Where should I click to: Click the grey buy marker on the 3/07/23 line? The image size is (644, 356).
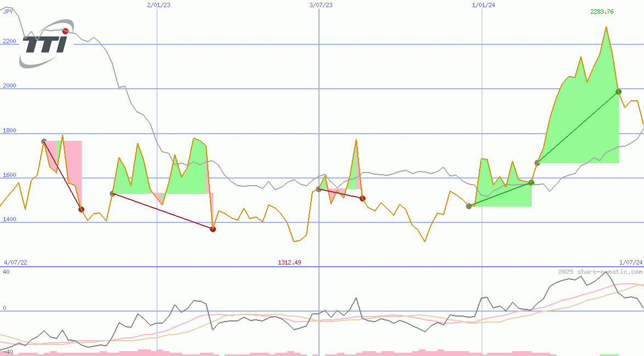pyautogui.click(x=319, y=189)
